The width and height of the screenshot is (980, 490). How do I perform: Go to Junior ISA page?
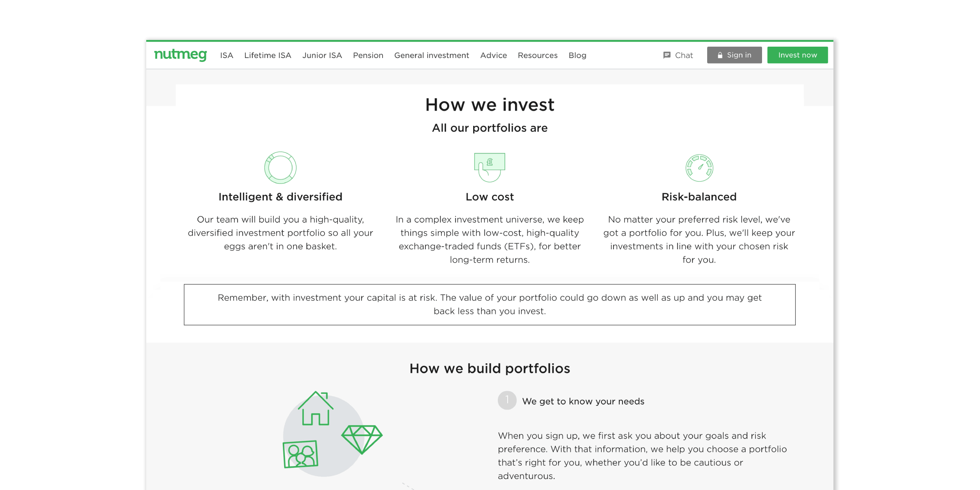(x=322, y=55)
